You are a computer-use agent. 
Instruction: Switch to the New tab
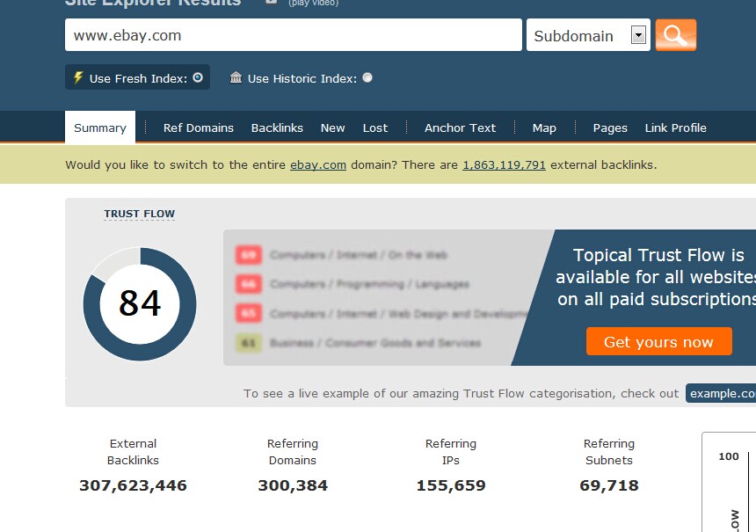pyautogui.click(x=332, y=128)
